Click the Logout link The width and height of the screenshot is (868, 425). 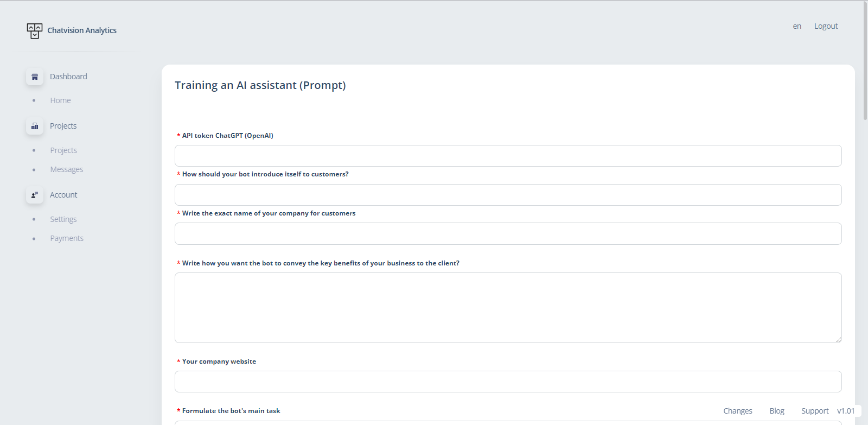pyautogui.click(x=826, y=26)
